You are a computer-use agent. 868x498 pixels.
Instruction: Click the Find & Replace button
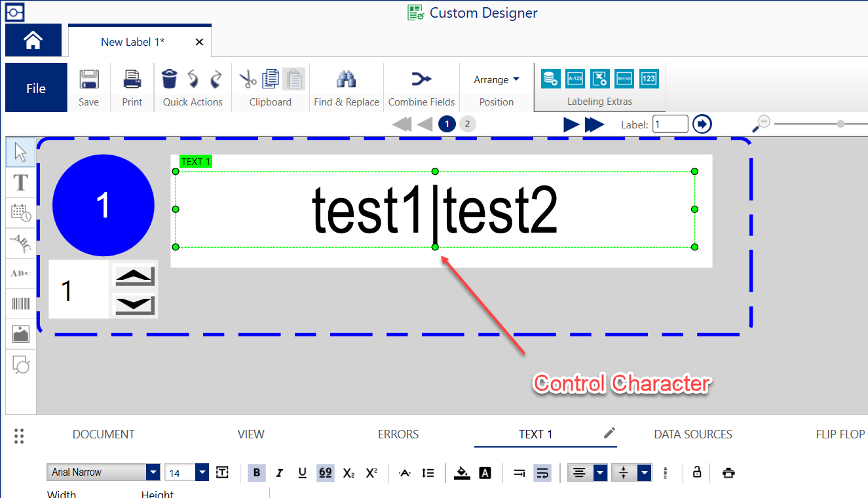pyautogui.click(x=346, y=86)
